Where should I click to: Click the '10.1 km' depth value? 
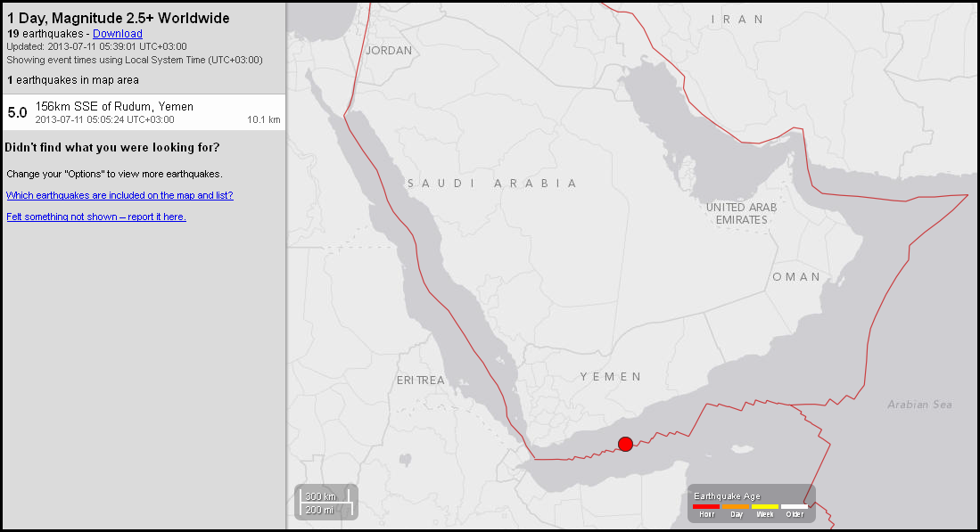click(264, 120)
